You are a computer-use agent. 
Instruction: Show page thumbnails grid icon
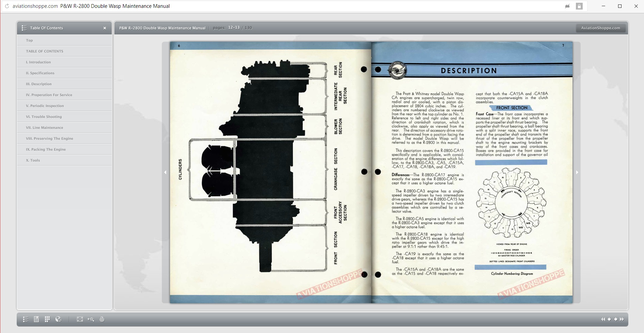47,319
